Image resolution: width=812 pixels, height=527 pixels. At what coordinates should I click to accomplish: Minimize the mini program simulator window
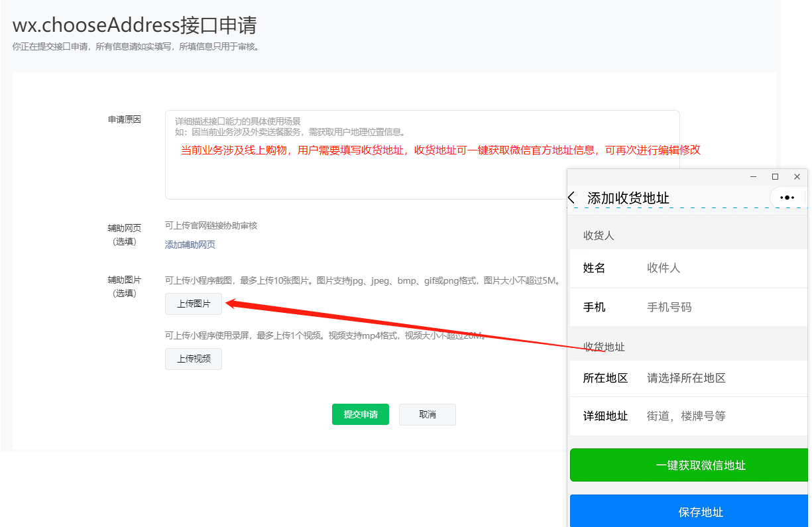pyautogui.click(x=753, y=177)
